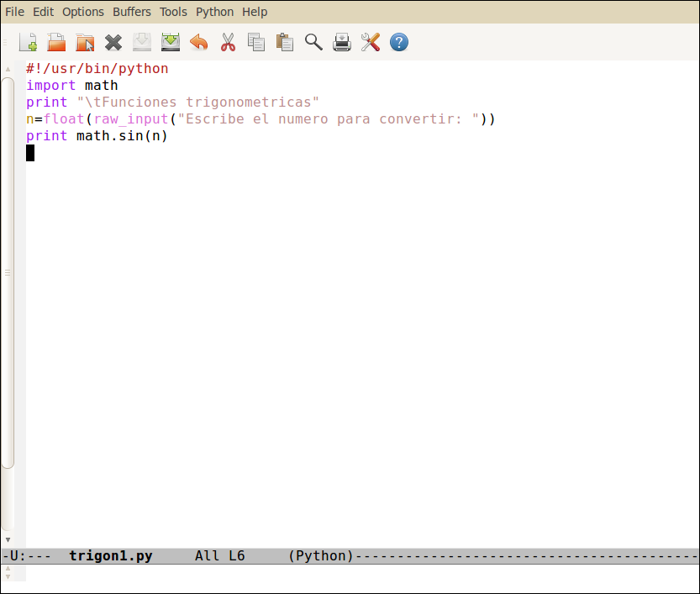Open customization with the wrench icon
This screenshot has height=594, width=700.
point(371,42)
